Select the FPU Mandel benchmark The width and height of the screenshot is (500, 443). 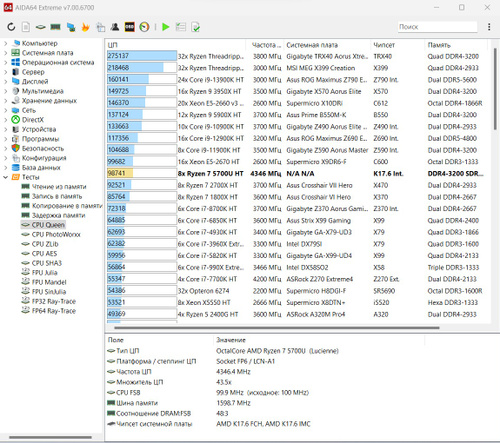49,282
